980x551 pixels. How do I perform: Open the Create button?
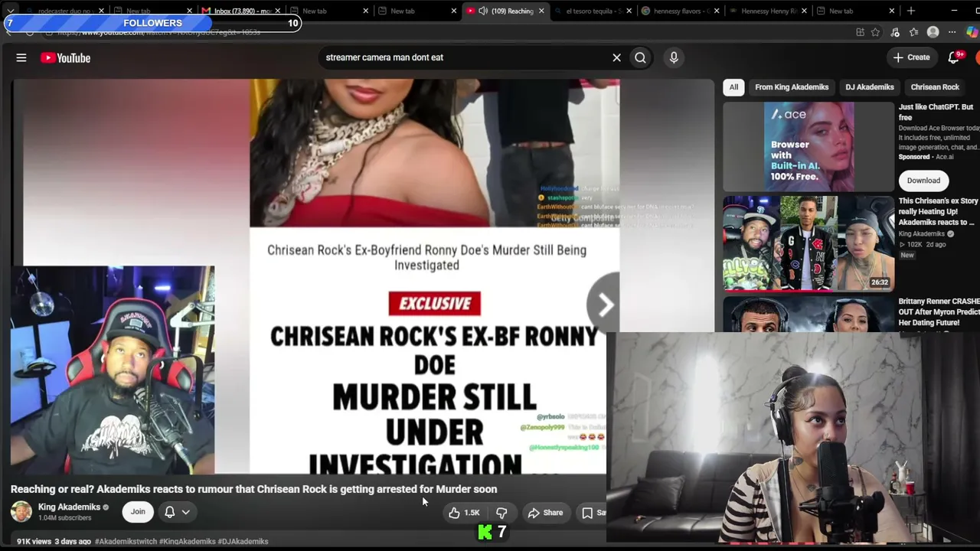point(911,57)
